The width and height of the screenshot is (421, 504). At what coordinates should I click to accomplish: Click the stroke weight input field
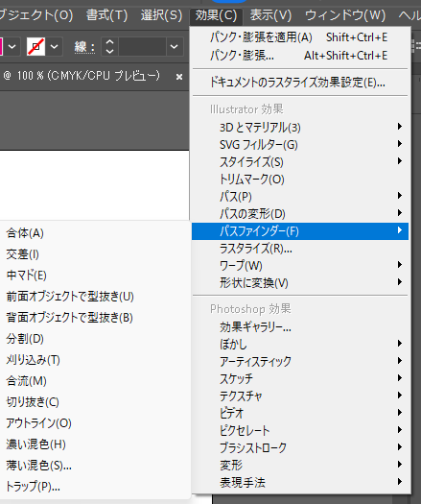click(142, 47)
